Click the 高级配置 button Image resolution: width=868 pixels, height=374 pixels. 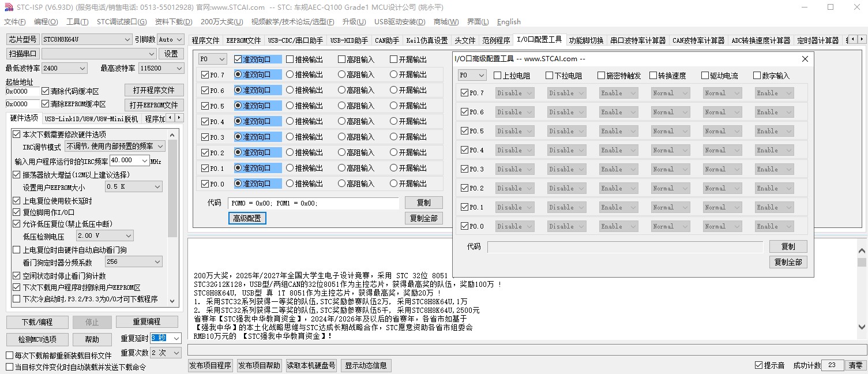pyautogui.click(x=247, y=218)
